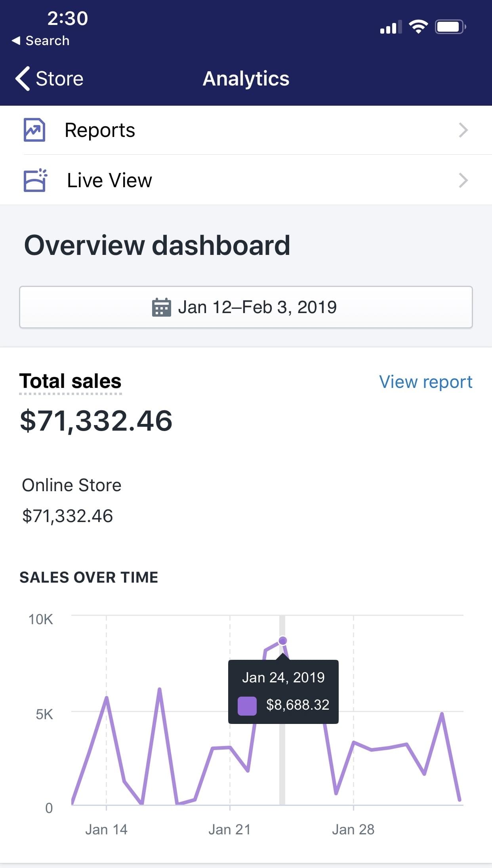Expand the Live View row chevron

coord(463,180)
